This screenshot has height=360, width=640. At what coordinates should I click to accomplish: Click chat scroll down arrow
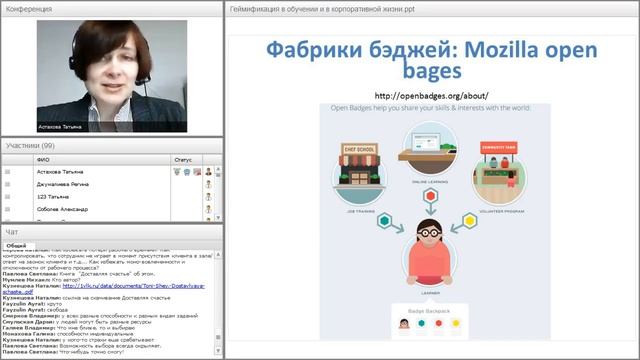coord(218,351)
